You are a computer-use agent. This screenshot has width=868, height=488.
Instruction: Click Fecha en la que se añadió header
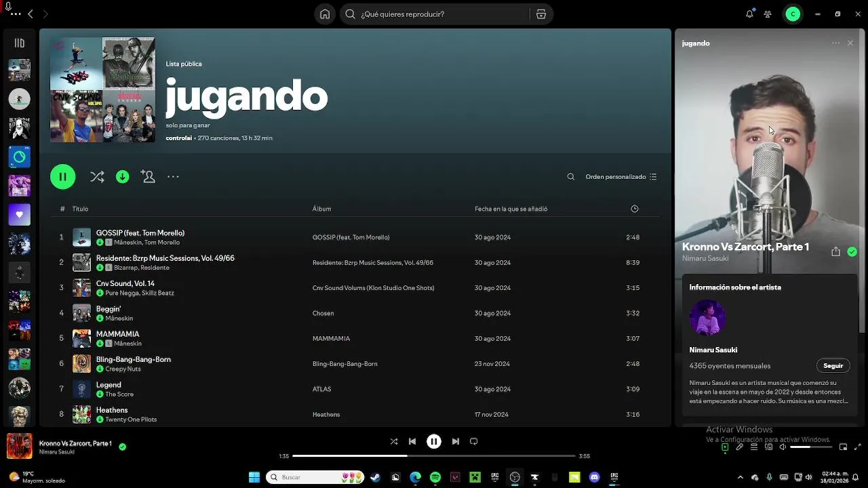click(x=511, y=209)
